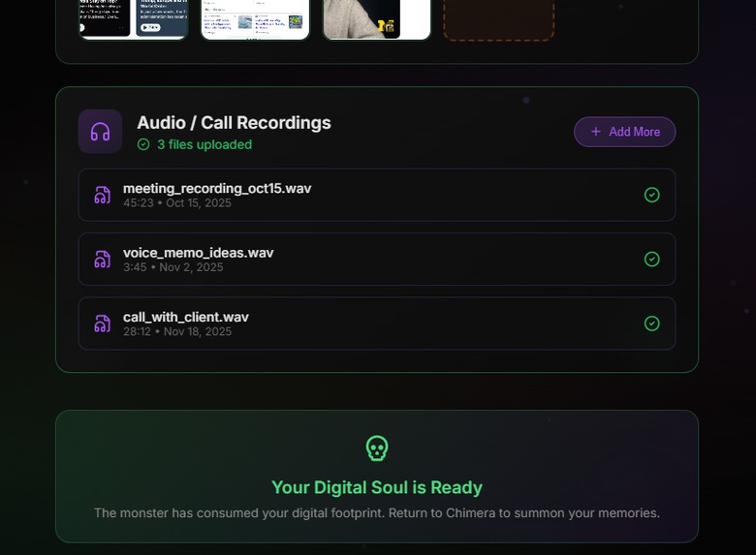
Task: Select the call_with_client.wav file name
Action: (x=186, y=317)
